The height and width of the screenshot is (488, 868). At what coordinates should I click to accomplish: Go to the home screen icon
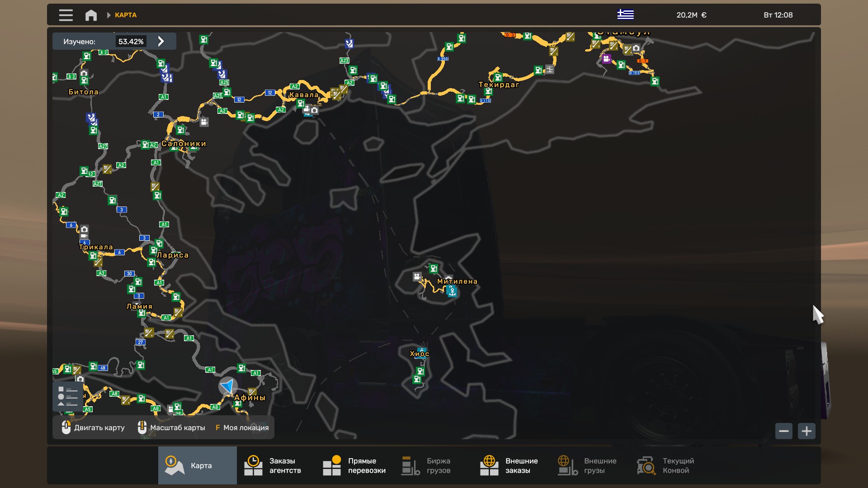[91, 15]
